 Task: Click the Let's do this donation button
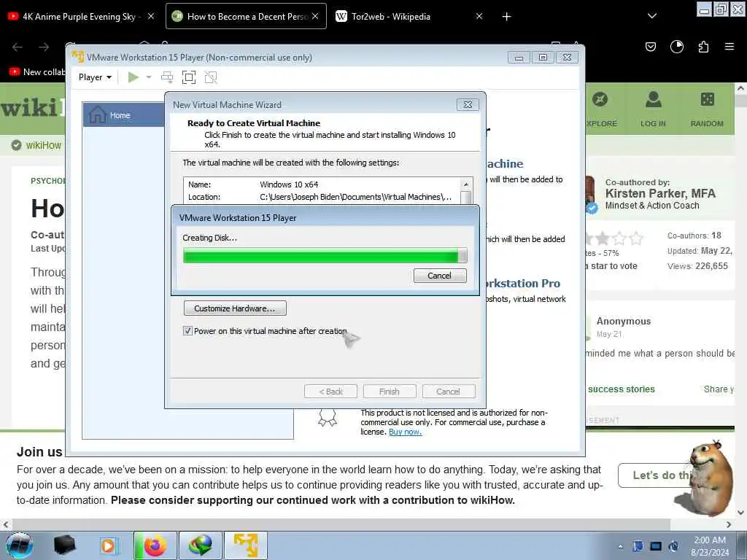pos(655,475)
